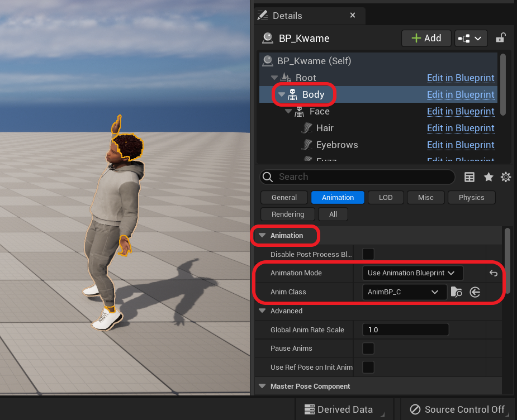Open the blueprint hierarchy icon dropdown near Add
Image resolution: width=517 pixels, height=420 pixels.
[471, 37]
